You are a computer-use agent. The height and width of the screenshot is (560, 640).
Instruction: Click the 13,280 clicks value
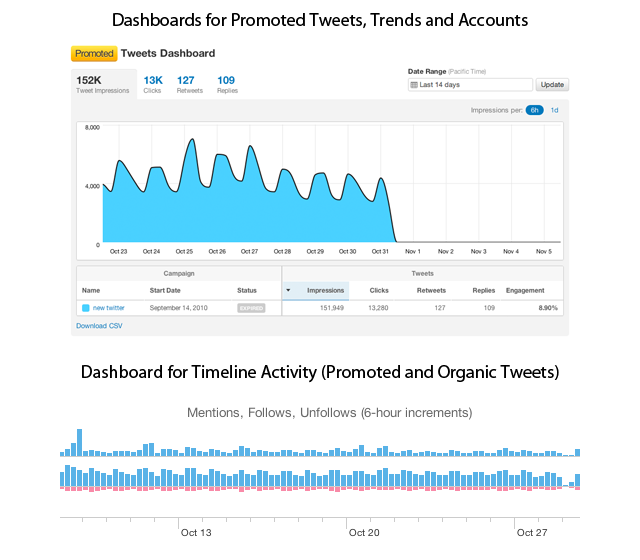(378, 308)
